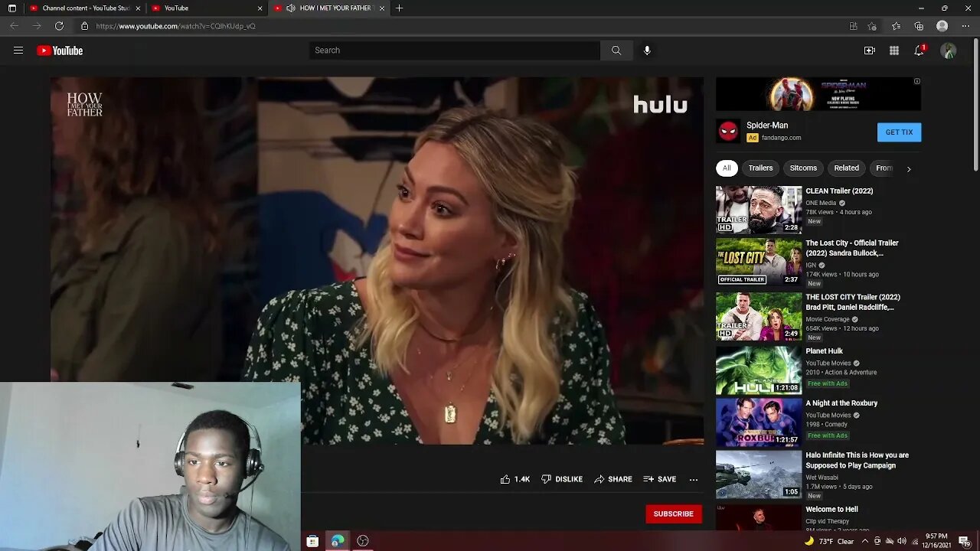Click THE LOST CITY Movie Coverage thumbnail
The height and width of the screenshot is (551, 980).
click(x=759, y=316)
